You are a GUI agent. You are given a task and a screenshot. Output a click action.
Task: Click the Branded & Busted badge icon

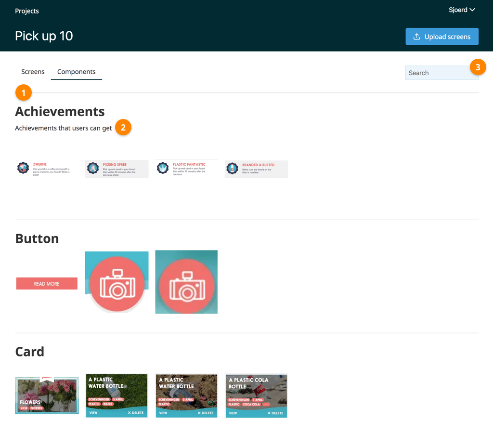point(233,169)
